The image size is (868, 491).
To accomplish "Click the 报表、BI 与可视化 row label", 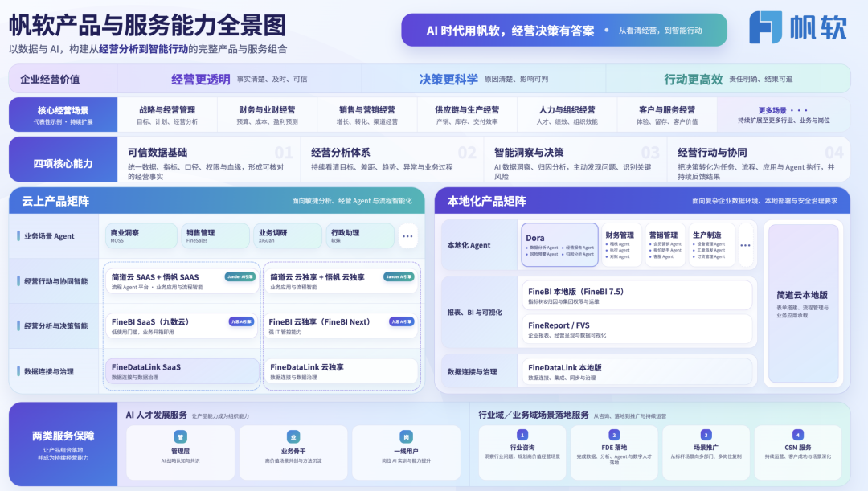I will [x=474, y=313].
